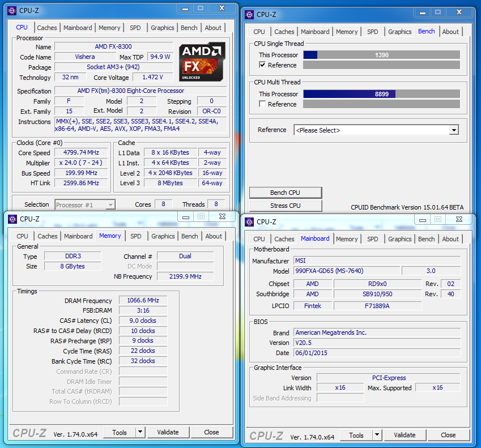Click the Bench CPU button

[286, 193]
